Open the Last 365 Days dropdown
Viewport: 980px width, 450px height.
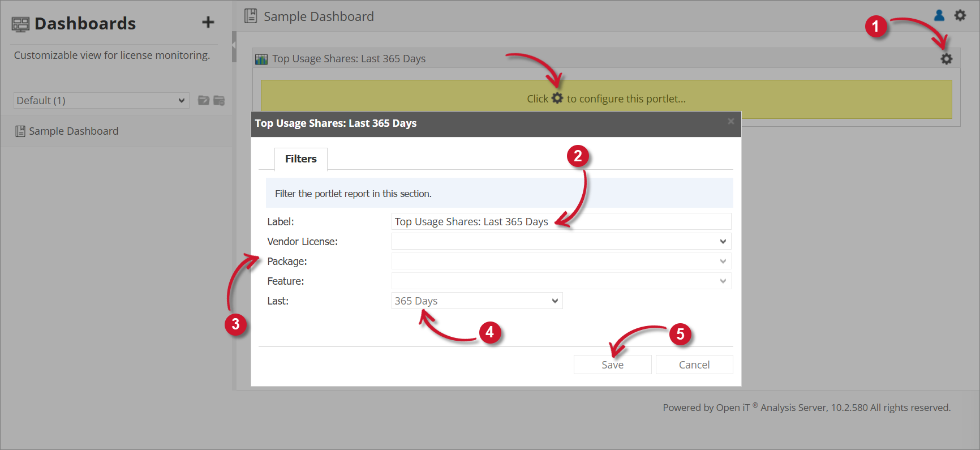pyautogui.click(x=476, y=301)
